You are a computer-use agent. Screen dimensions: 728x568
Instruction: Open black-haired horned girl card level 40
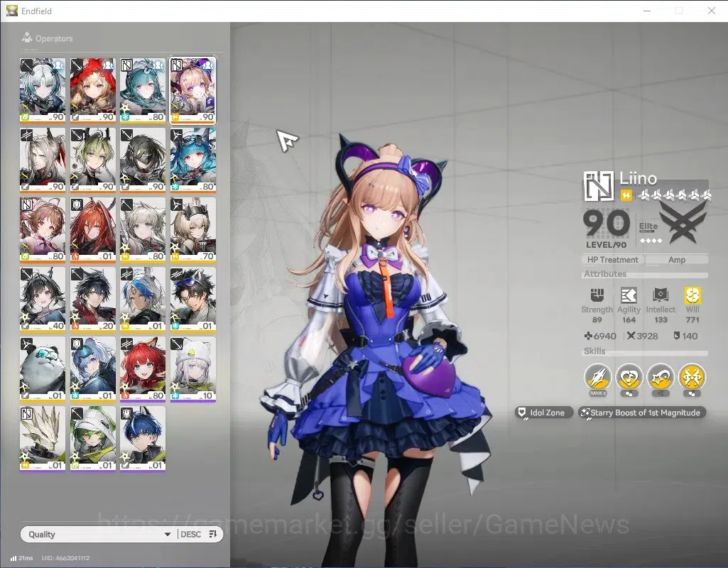pyautogui.click(x=43, y=300)
